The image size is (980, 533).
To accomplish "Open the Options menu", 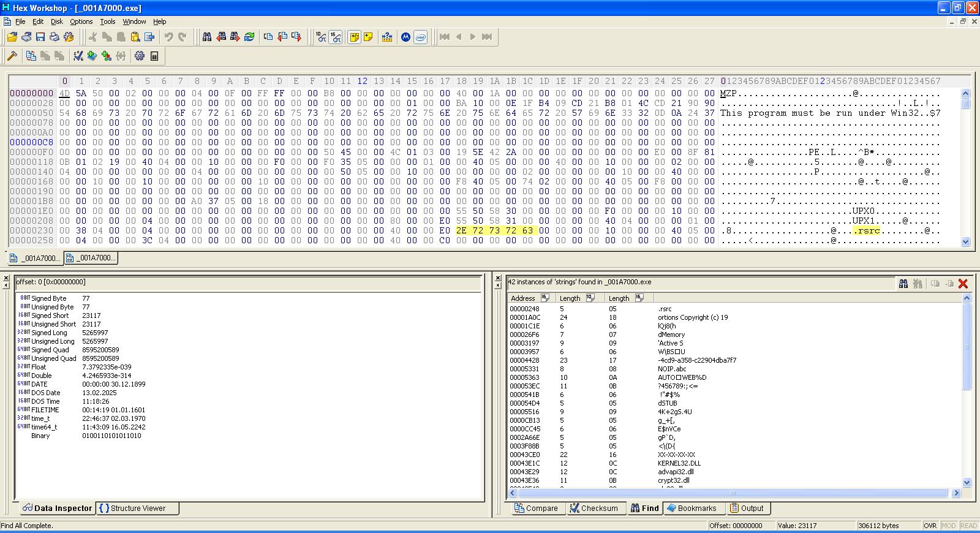I will pyautogui.click(x=81, y=21).
